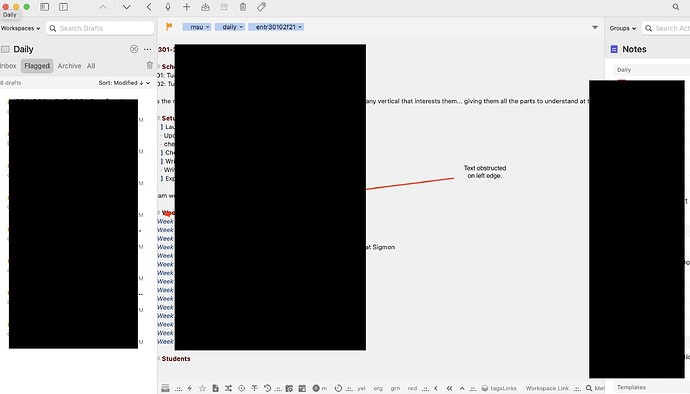Open the Groups dropdown

[x=623, y=28]
